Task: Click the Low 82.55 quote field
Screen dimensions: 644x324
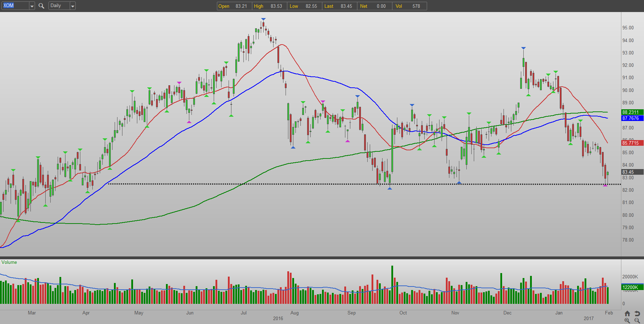Action: coord(304,6)
